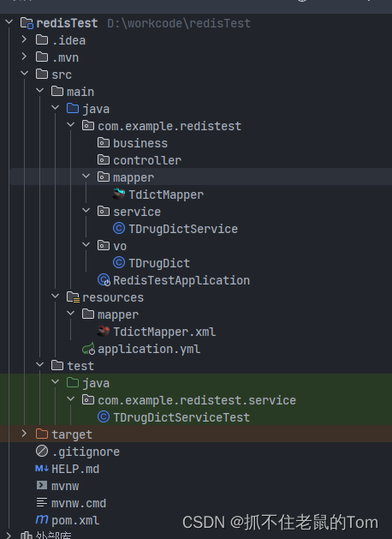The height and width of the screenshot is (539, 392).
Task: Click the resources folder icon
Action: click(x=73, y=297)
